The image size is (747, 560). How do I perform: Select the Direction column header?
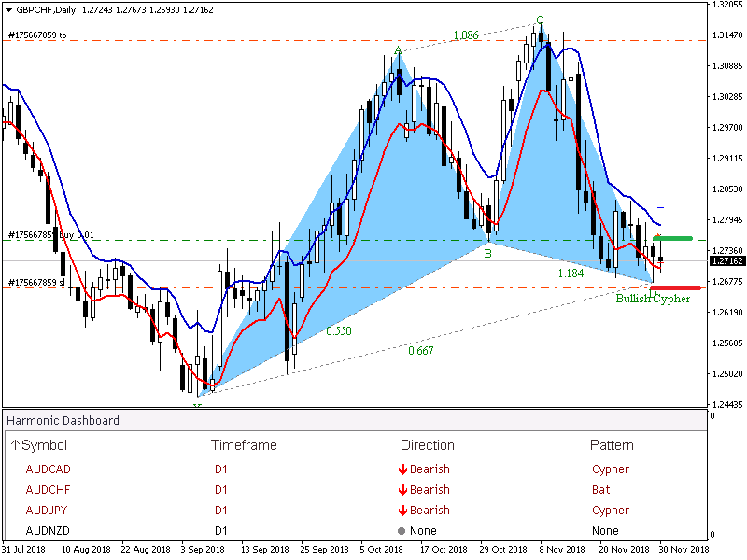point(428,445)
